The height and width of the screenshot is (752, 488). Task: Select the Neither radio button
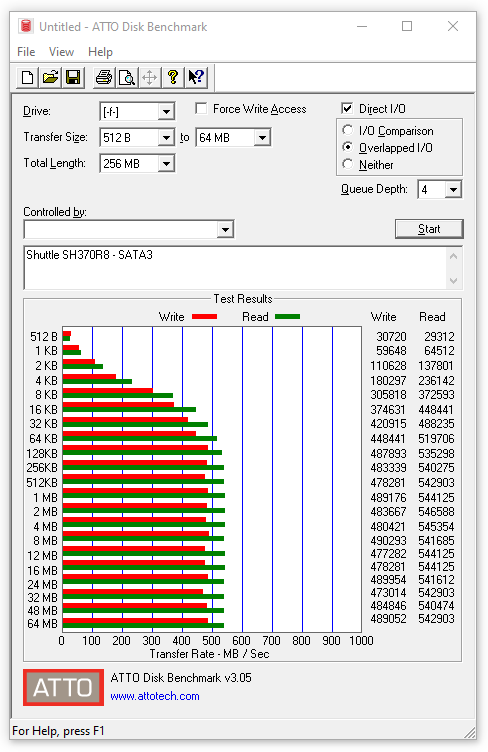pyautogui.click(x=348, y=164)
